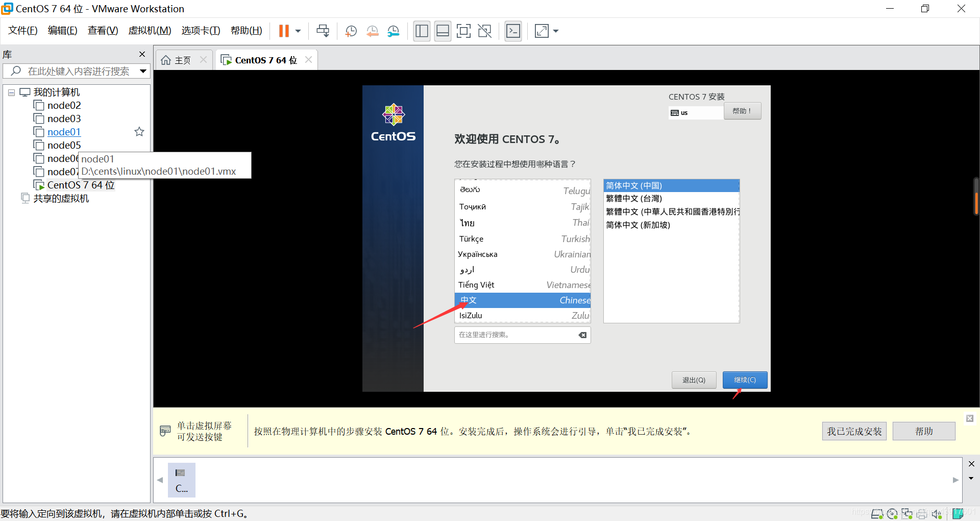Select the CentOS VM thumbnail
The image size is (980, 521).
(182, 480)
